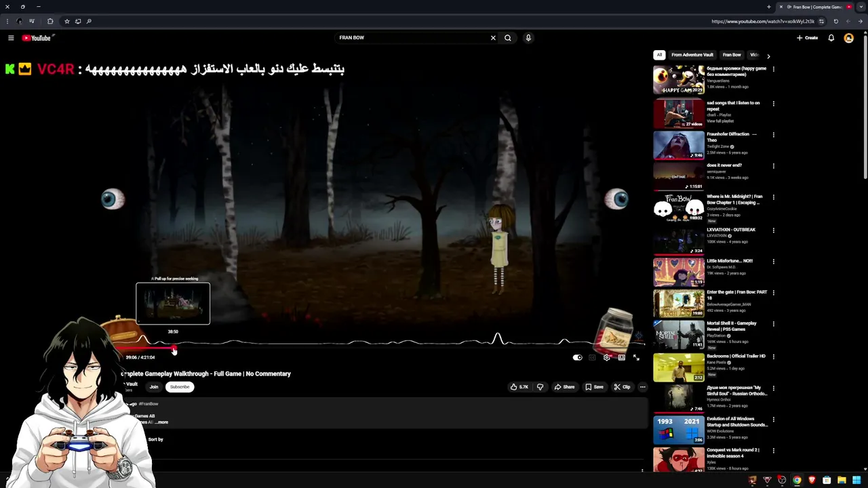Open File Explorer from the taskbar
This screenshot has height=488, width=868.
[842, 481]
